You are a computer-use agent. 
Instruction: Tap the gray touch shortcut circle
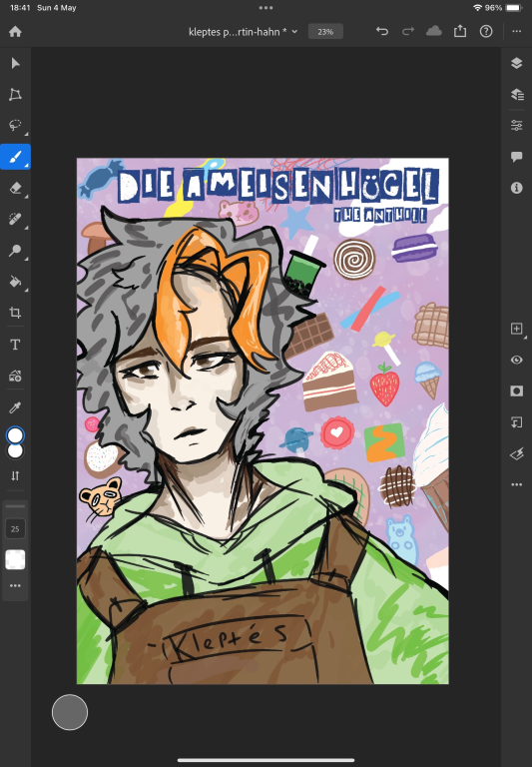point(70,712)
